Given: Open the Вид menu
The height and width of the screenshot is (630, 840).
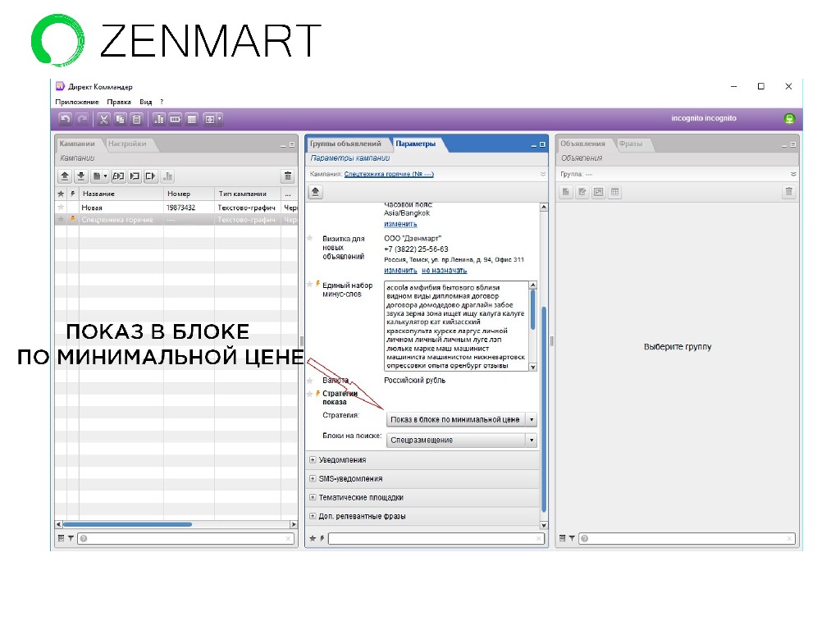Looking at the screenshot, I should click(x=146, y=102).
